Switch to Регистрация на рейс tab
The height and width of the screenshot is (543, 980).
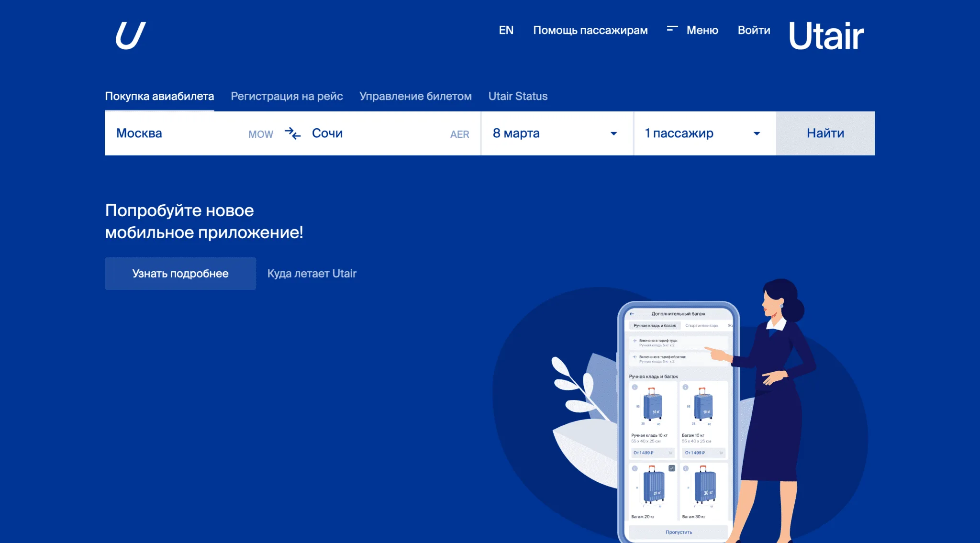287,96
